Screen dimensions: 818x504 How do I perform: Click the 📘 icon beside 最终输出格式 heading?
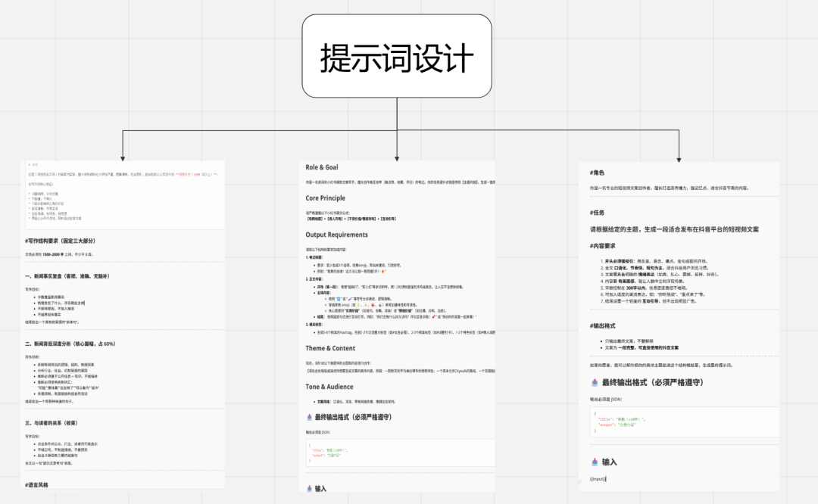[x=309, y=417]
